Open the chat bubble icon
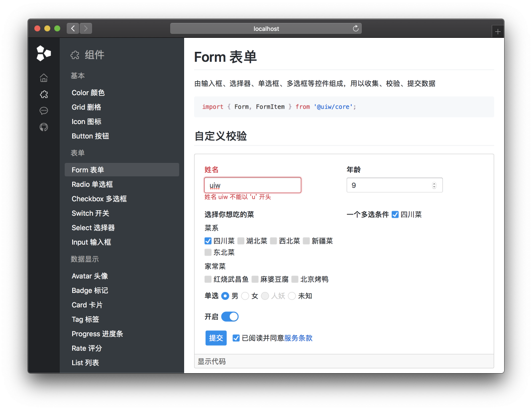The width and height of the screenshot is (532, 410). pyautogui.click(x=44, y=111)
